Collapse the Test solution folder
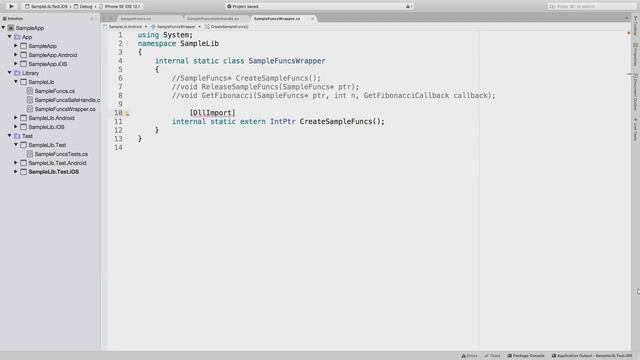This screenshot has width=640, height=360. click(9, 136)
